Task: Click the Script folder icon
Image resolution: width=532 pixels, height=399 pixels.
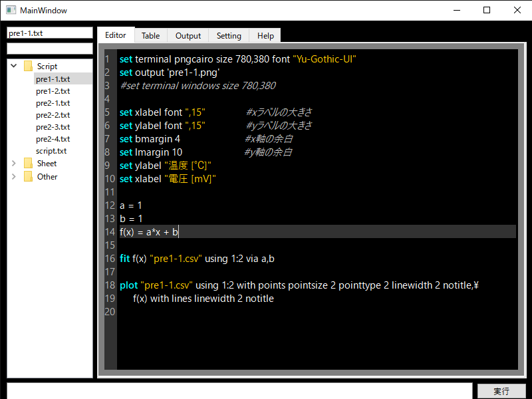Action: click(x=28, y=66)
